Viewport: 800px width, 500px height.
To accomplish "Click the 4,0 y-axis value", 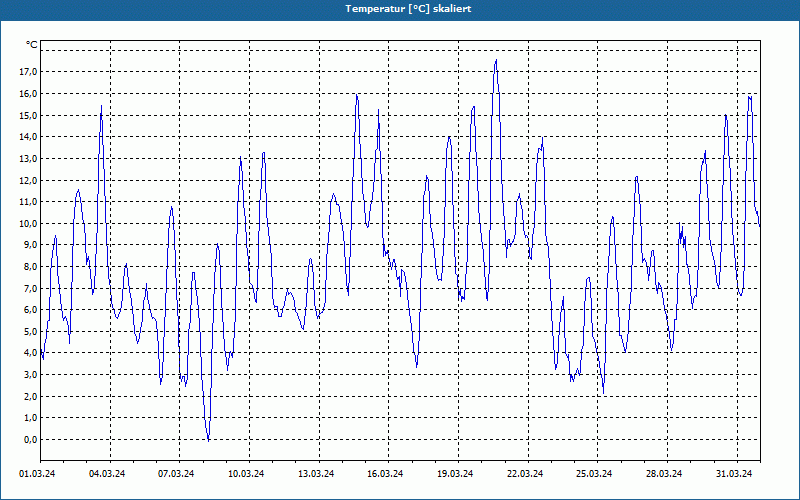I will (30, 353).
